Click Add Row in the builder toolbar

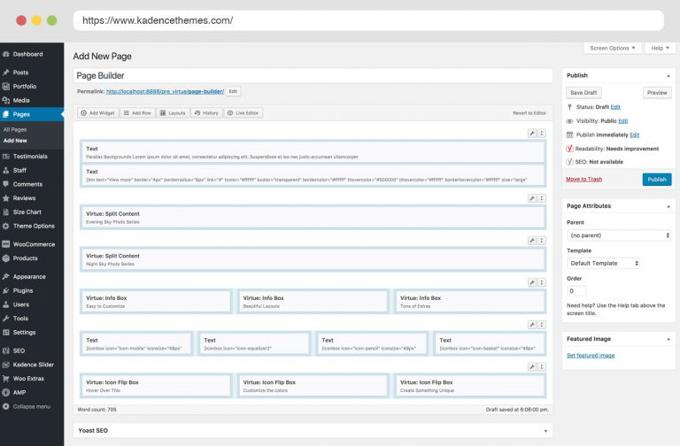(x=139, y=113)
